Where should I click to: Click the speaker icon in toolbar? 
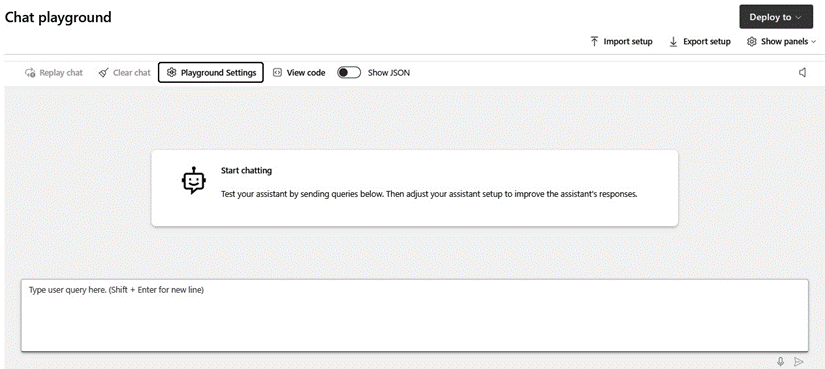pyautogui.click(x=803, y=73)
